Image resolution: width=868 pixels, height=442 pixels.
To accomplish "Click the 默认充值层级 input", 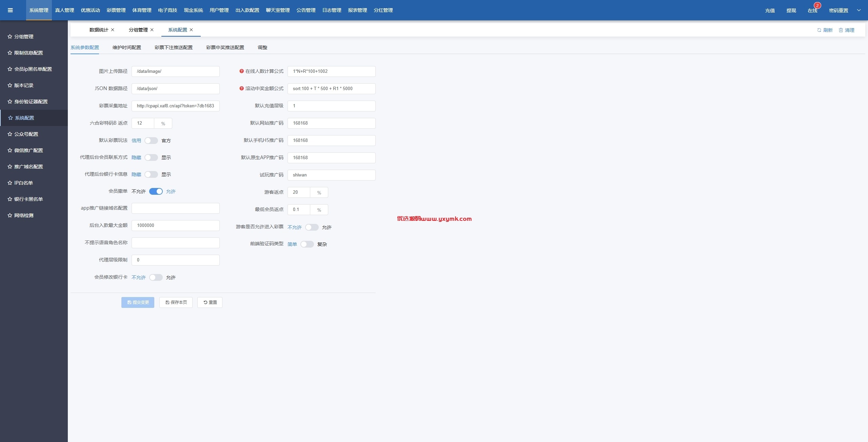I will [332, 106].
